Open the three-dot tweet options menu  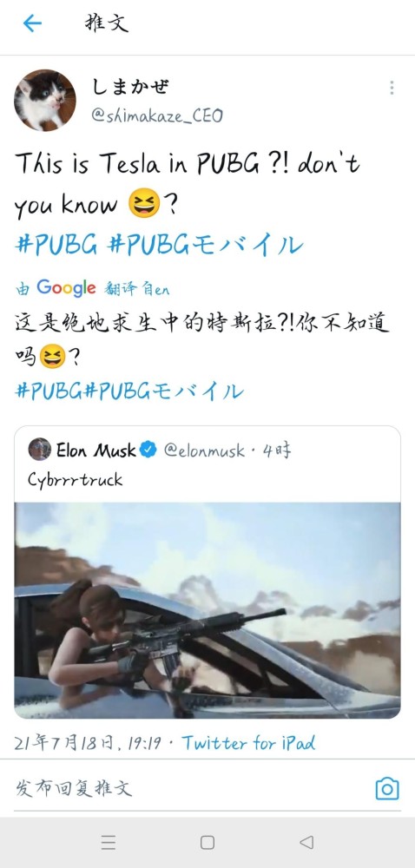[x=392, y=88]
